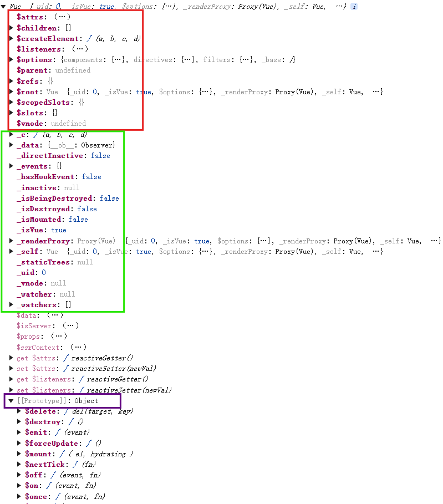Image resolution: width=443 pixels, height=504 pixels.
Task: Collapse the [[Prototype]] Object node
Action: 11,401
